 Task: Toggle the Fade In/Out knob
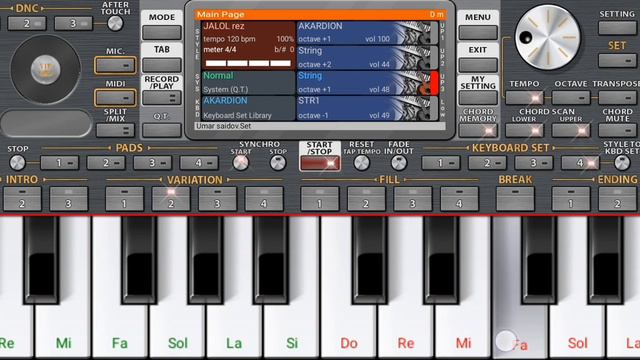(399, 163)
